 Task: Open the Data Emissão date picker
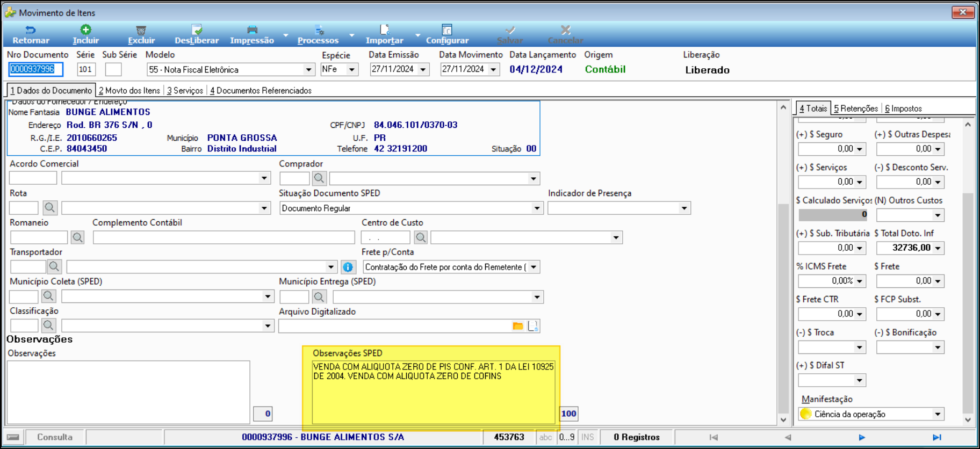click(x=423, y=69)
